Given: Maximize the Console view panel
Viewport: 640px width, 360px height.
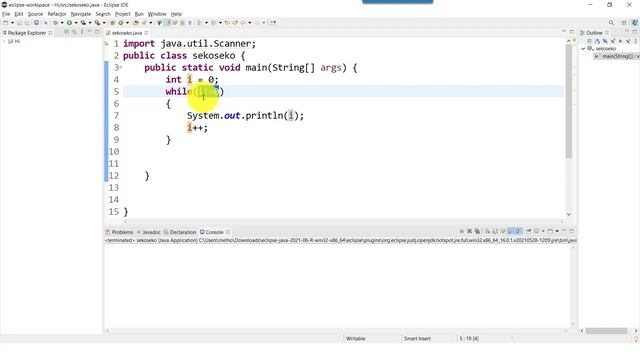Looking at the screenshot, I should 572,231.
